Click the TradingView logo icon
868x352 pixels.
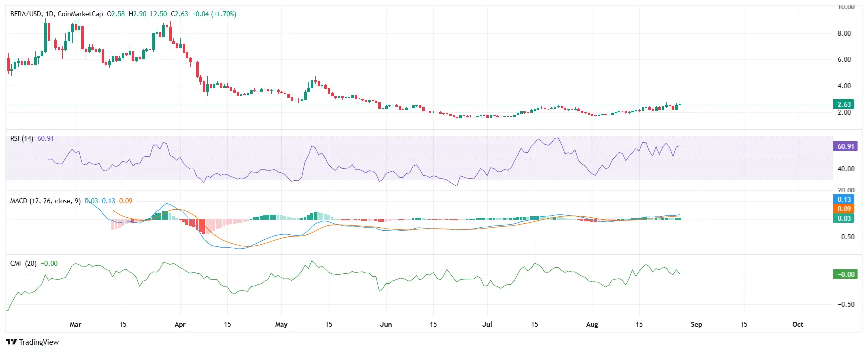11,342
